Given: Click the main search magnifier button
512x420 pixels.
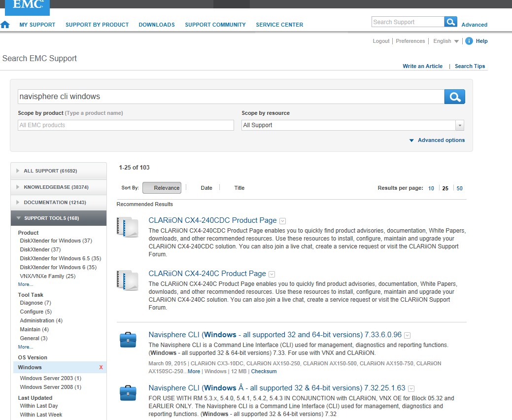Looking at the screenshot, I should [x=454, y=97].
